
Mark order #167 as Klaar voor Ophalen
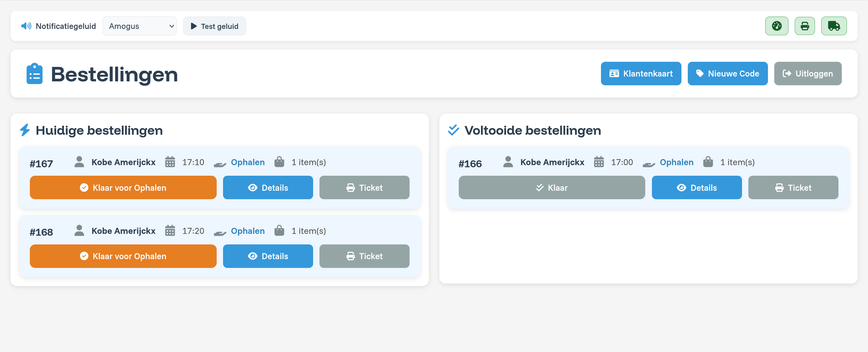[x=123, y=188]
